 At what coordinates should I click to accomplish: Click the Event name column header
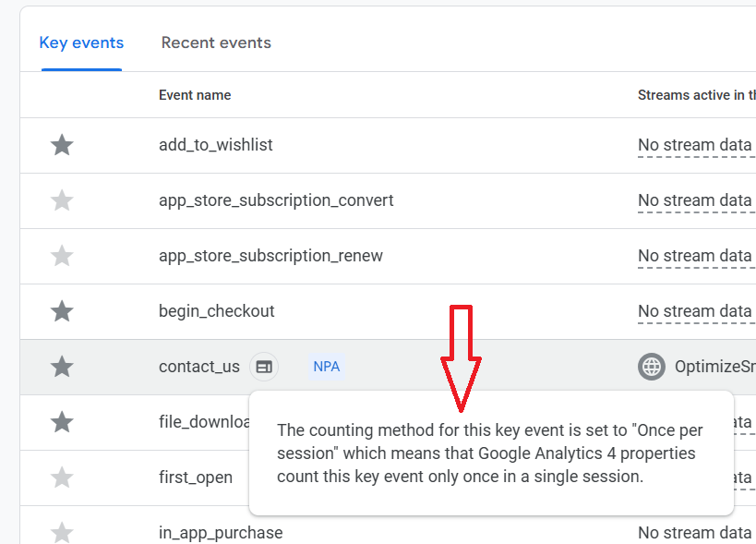click(x=195, y=95)
